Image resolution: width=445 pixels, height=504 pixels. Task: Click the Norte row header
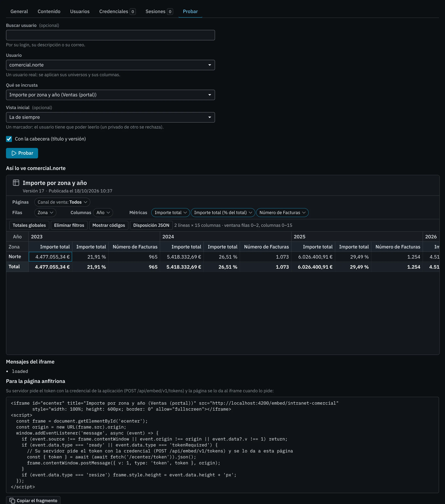coord(18,257)
